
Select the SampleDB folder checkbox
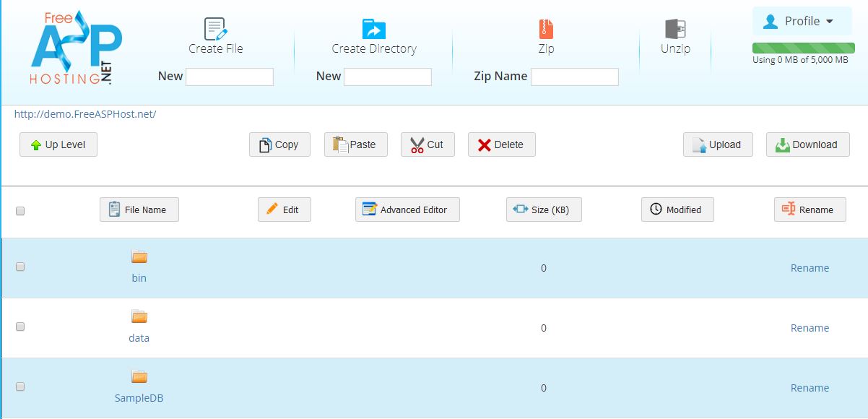[x=20, y=386]
